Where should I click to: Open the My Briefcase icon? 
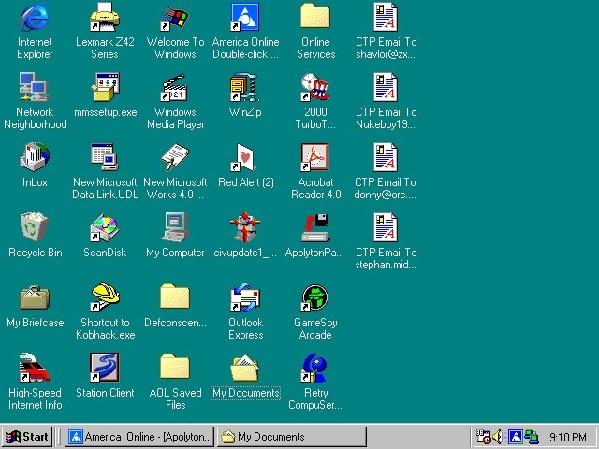point(35,297)
